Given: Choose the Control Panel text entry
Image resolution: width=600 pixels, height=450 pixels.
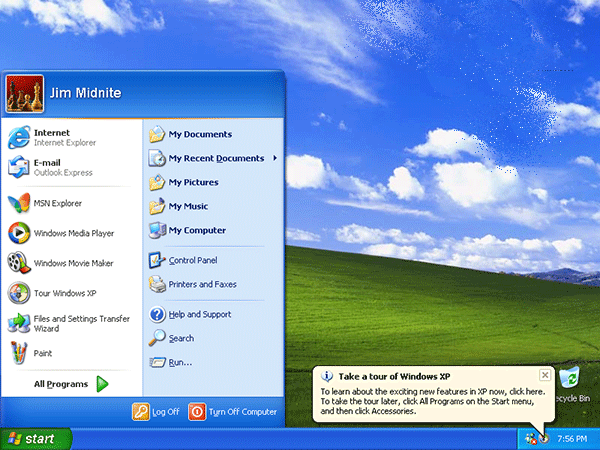Looking at the screenshot, I should [x=193, y=260].
